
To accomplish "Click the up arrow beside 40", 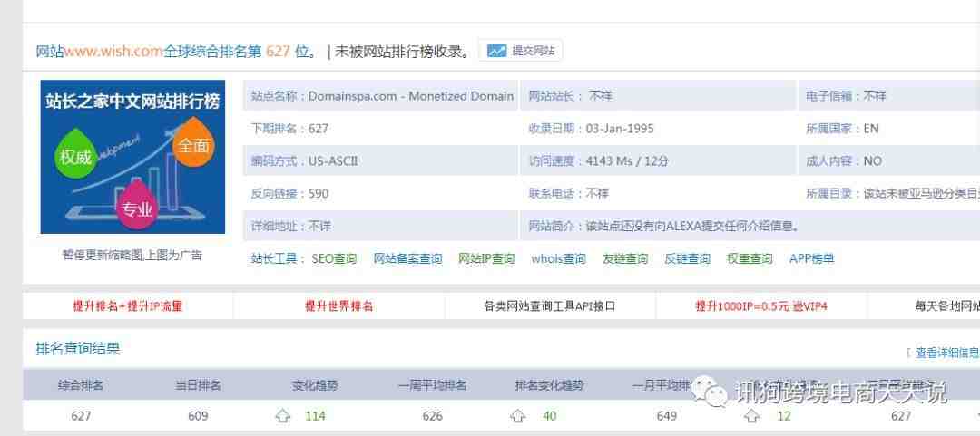I will click(517, 416).
